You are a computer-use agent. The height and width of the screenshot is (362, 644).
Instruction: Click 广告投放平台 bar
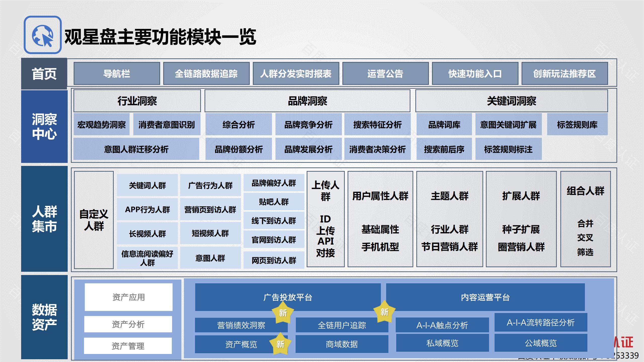[288, 297]
